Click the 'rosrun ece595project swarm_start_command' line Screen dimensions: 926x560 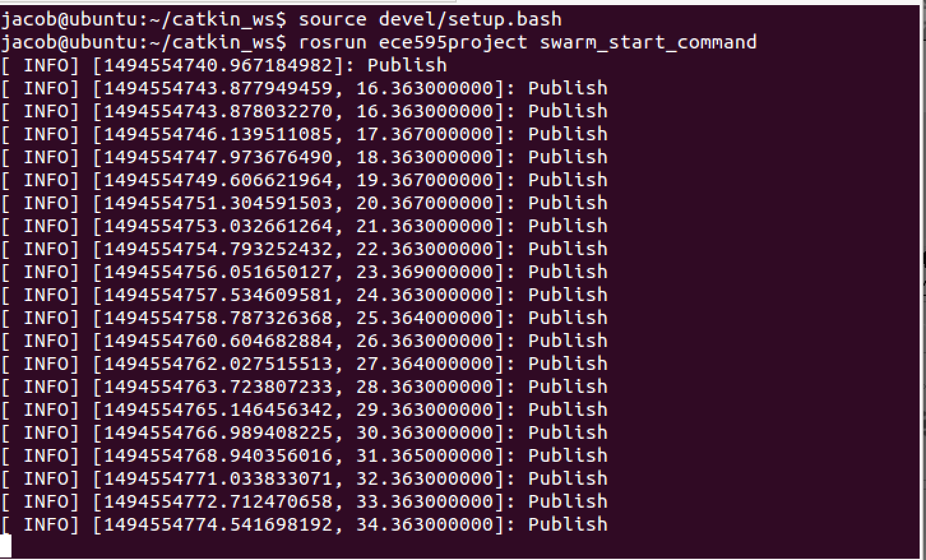379,42
